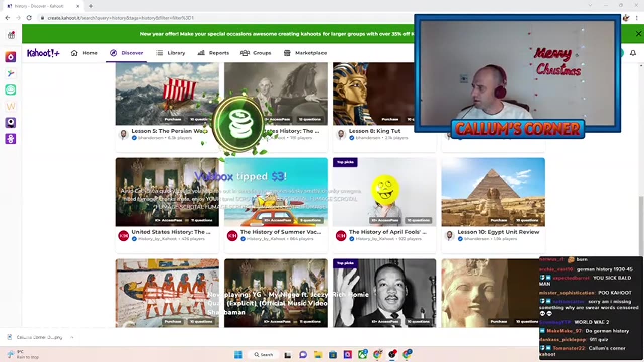Select the Discover tab
This screenshot has height=362, width=644.
point(127,53)
